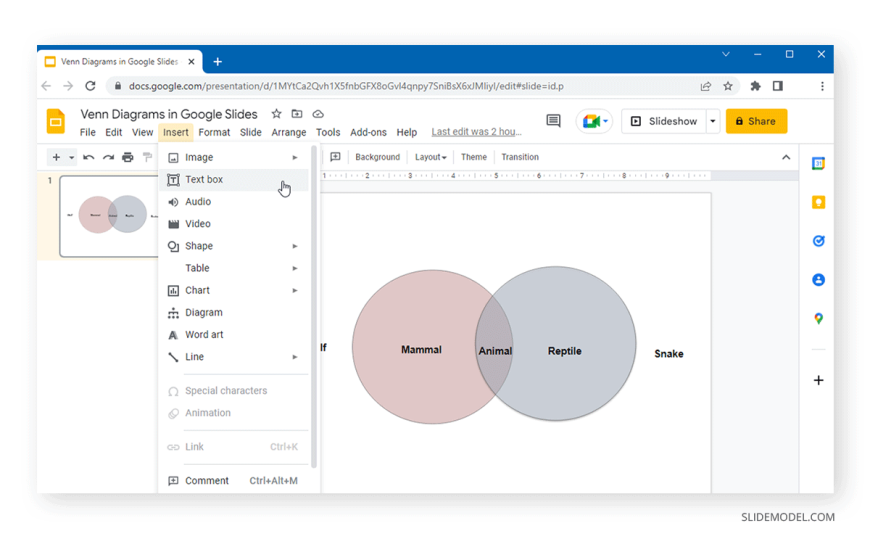Go back in browser history
This screenshot has width=870, height=539.
(46, 86)
